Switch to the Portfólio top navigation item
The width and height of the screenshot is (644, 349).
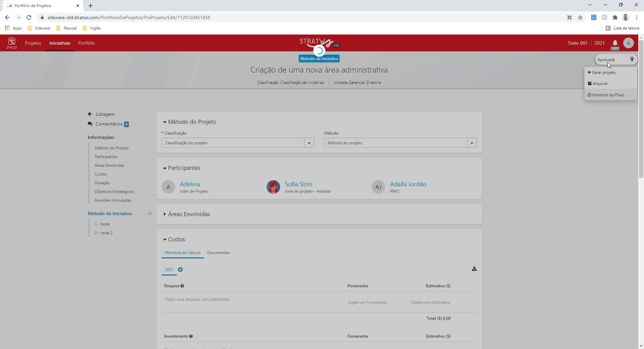87,43
